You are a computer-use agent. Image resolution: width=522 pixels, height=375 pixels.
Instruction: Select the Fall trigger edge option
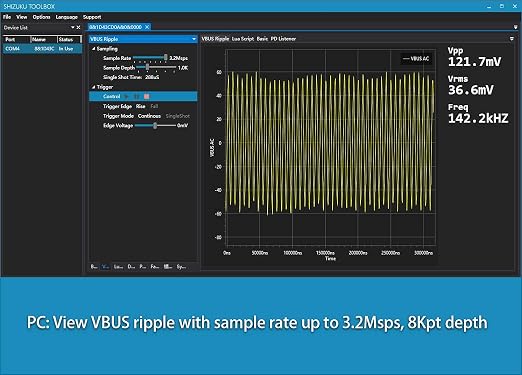tap(154, 106)
